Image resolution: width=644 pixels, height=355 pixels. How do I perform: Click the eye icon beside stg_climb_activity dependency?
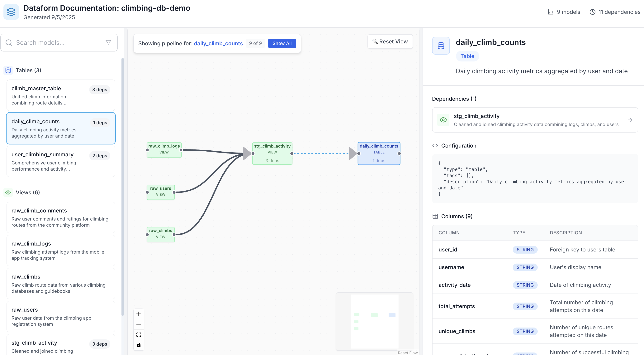(x=443, y=120)
